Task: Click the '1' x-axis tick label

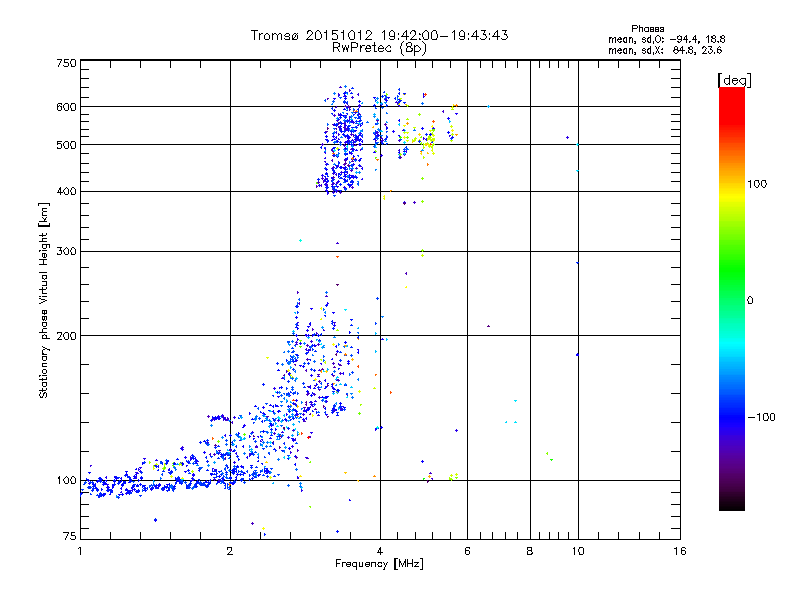Action: coord(80,551)
